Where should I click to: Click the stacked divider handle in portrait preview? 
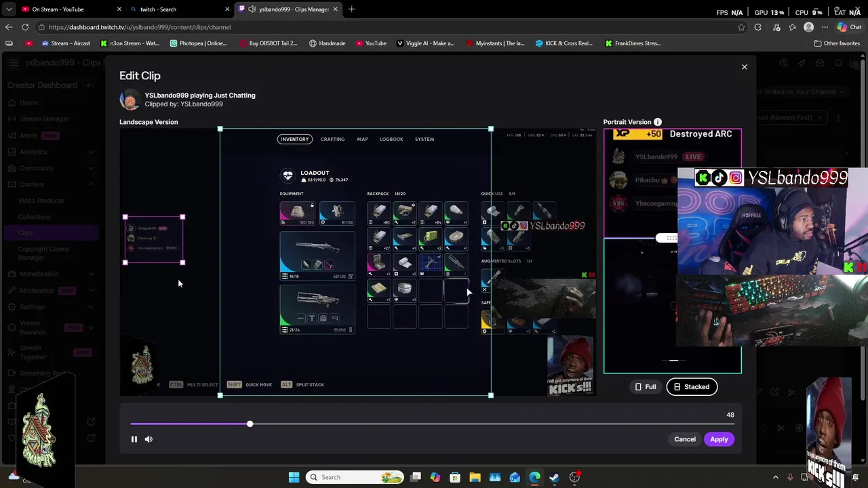click(667, 238)
